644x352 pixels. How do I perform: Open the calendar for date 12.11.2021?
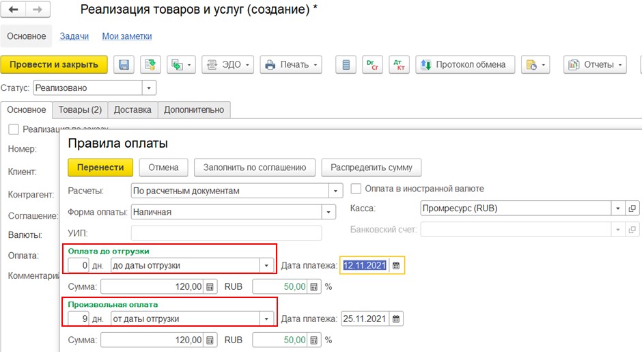[x=396, y=266]
